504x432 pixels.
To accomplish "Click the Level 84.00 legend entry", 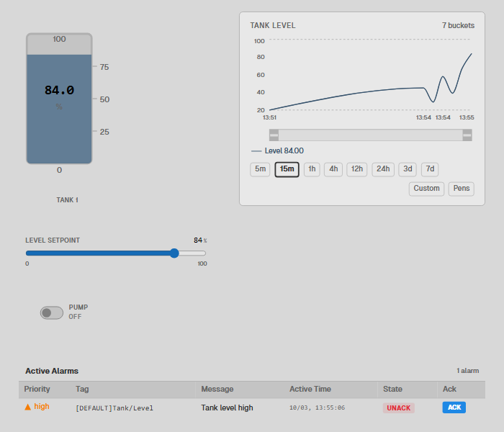I will pos(278,150).
